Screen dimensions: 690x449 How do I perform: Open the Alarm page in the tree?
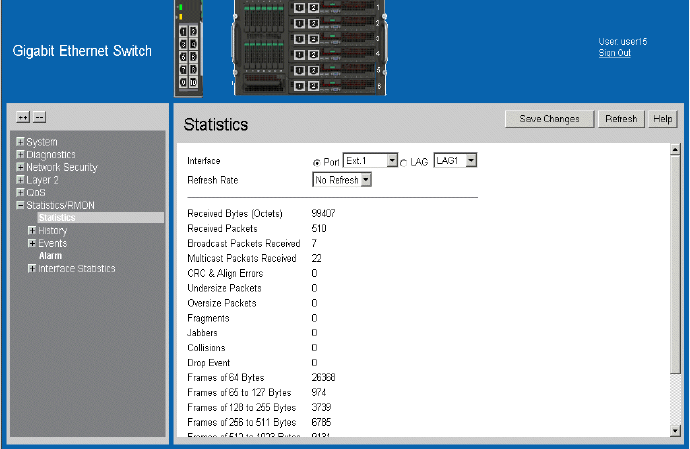coord(50,256)
